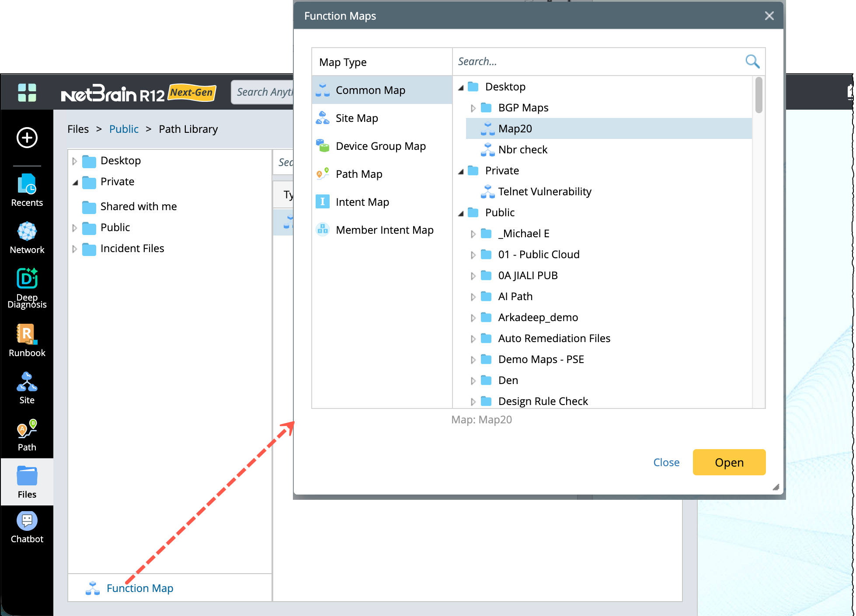The height and width of the screenshot is (616, 856).
Task: Click the Close link in dialog
Action: click(x=666, y=462)
